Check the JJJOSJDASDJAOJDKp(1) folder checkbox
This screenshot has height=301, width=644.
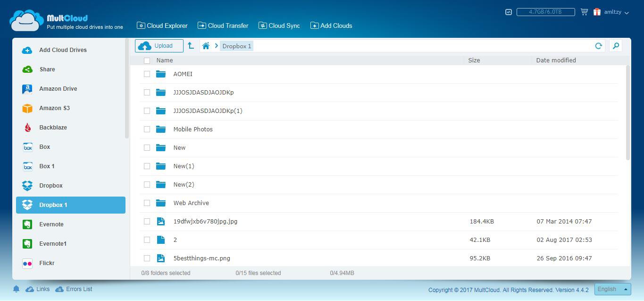tap(147, 111)
